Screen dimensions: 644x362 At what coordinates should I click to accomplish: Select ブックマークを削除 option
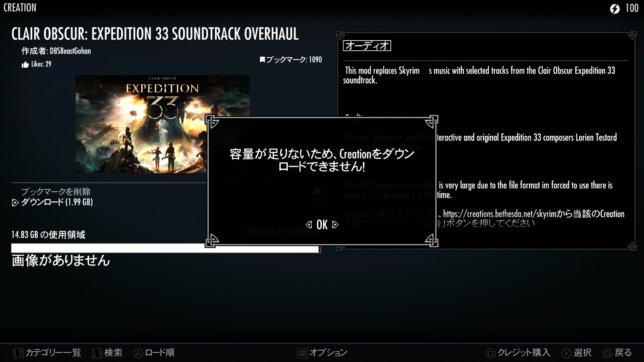pos(56,192)
